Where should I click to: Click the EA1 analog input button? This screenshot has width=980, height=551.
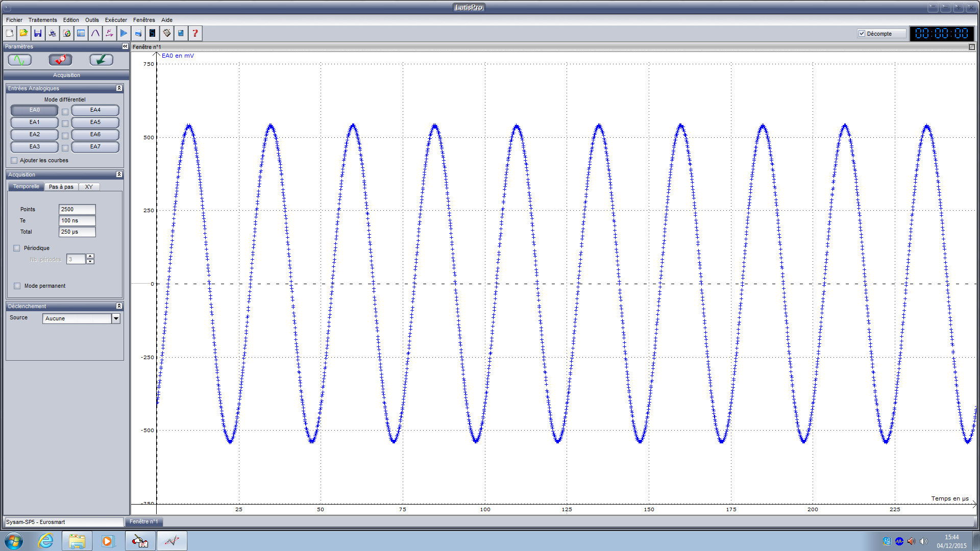34,122
